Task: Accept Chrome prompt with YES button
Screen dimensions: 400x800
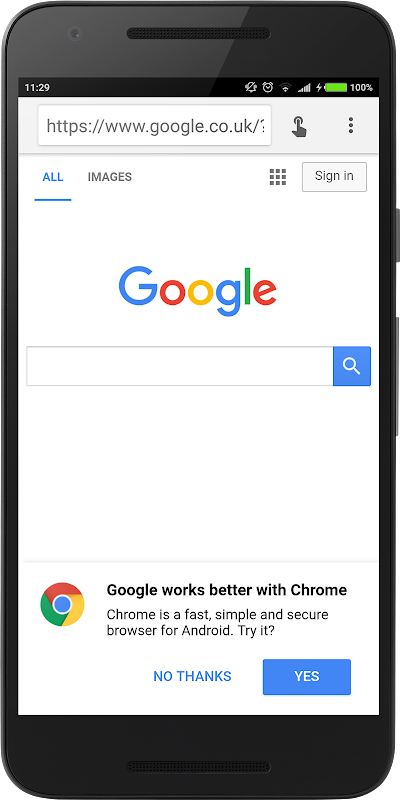Action: click(x=307, y=677)
